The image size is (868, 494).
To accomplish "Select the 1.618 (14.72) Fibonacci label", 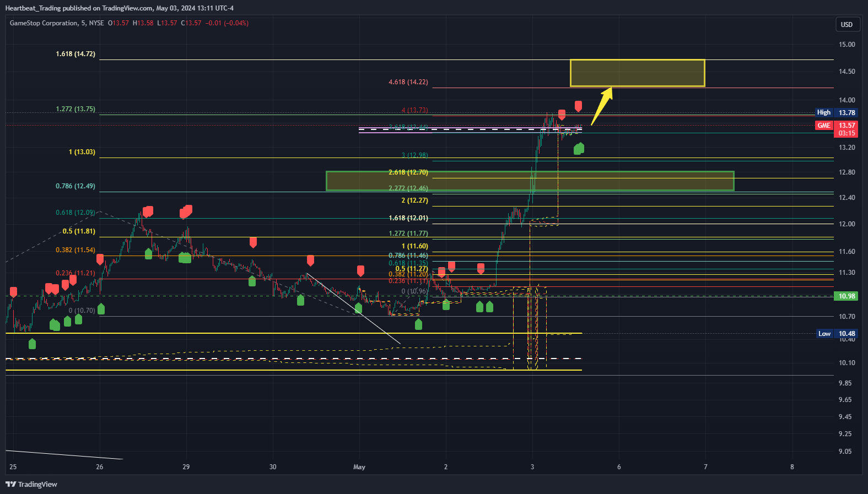I will click(76, 54).
